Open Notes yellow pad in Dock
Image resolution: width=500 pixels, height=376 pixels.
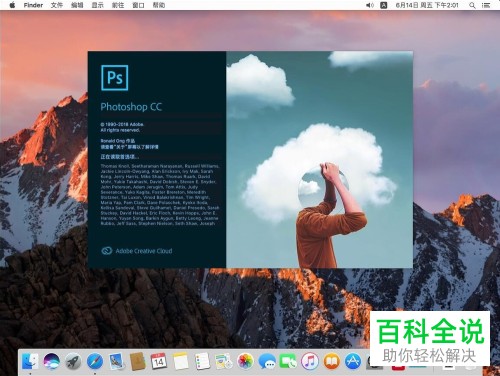[181, 362]
